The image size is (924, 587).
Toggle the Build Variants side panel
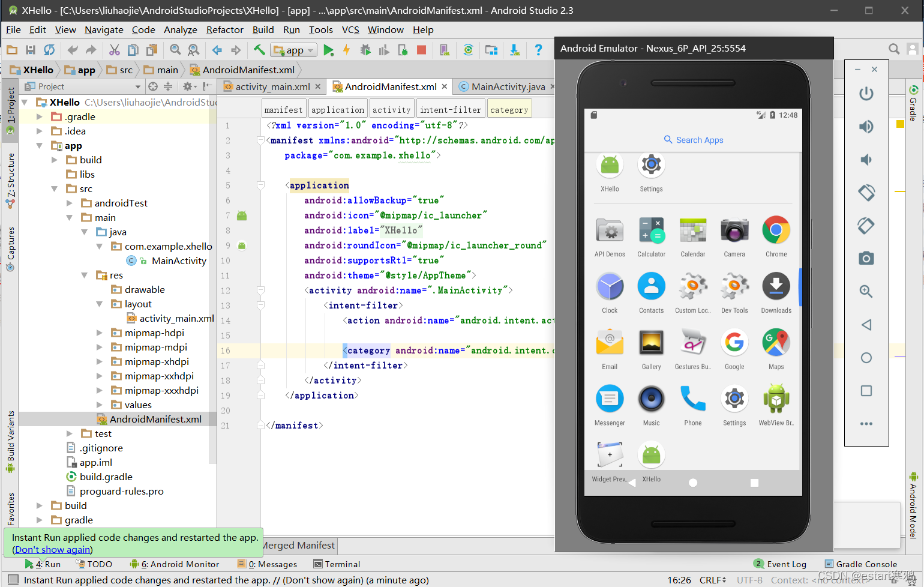10,441
